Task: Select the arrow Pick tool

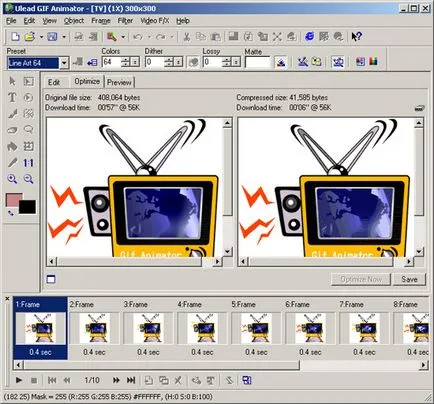Action: pos(12,81)
